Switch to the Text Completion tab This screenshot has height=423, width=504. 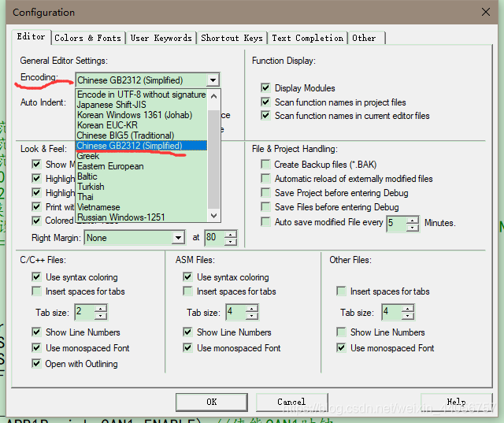[308, 38]
